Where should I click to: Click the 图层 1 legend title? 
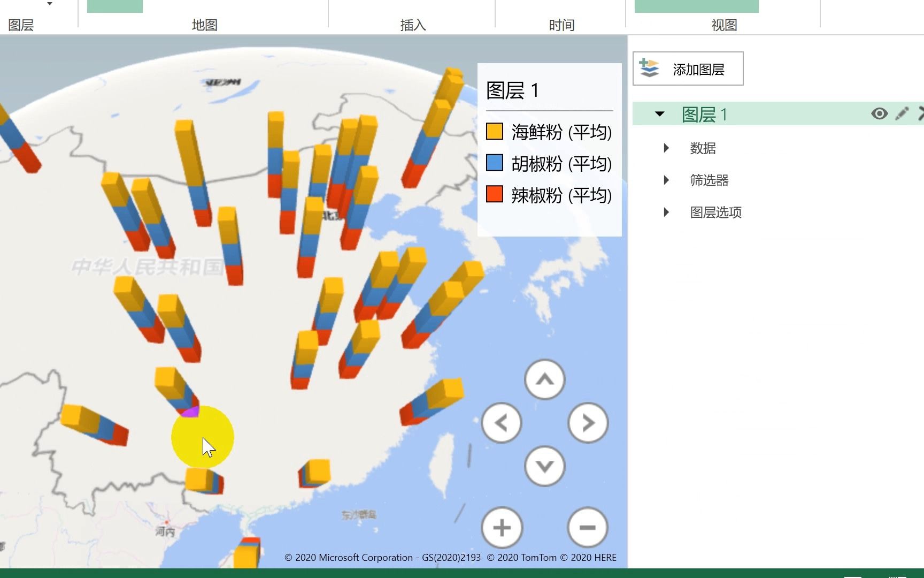pos(512,90)
